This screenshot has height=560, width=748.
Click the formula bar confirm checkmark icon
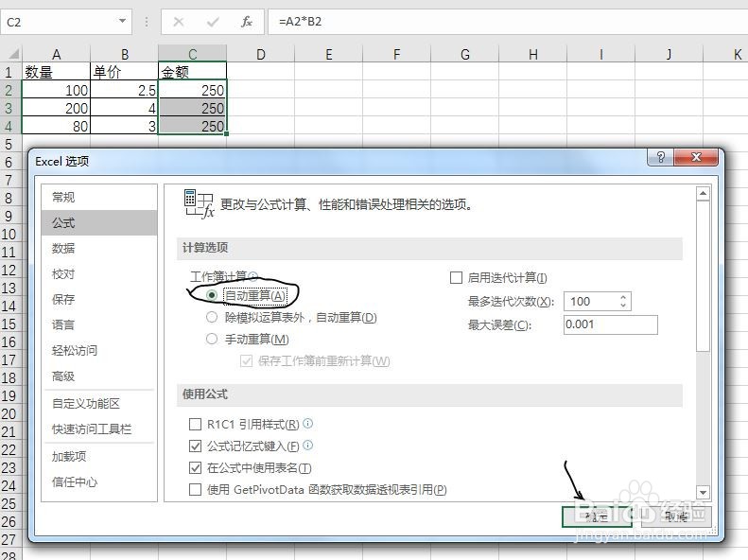[213, 22]
